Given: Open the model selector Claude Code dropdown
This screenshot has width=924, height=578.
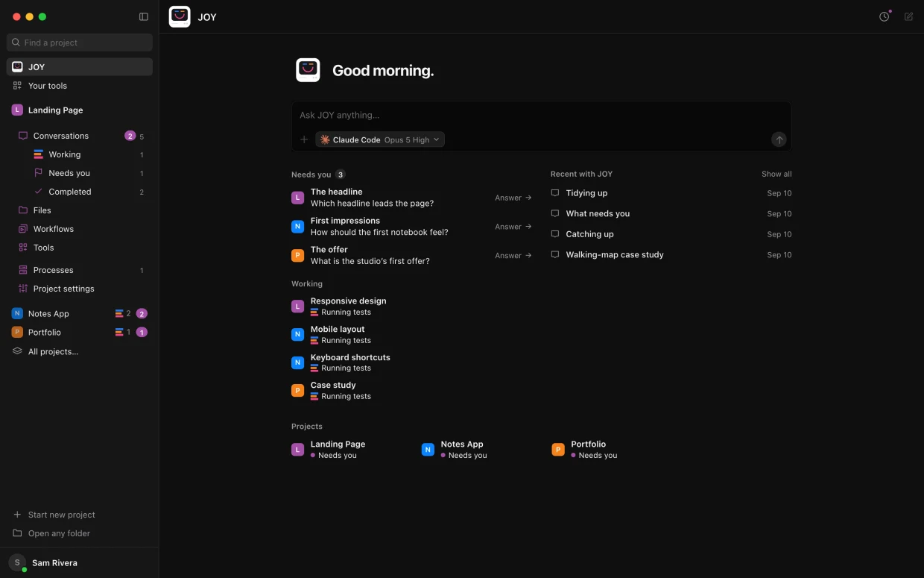Looking at the screenshot, I should pos(380,139).
